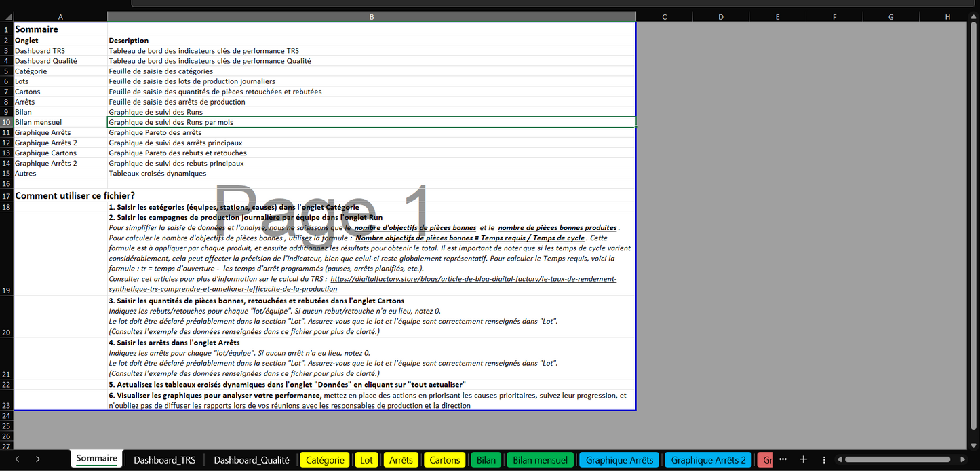Click horizontal scrollbar right arrow
Viewport: 980px width, 471px height.
tap(963, 459)
